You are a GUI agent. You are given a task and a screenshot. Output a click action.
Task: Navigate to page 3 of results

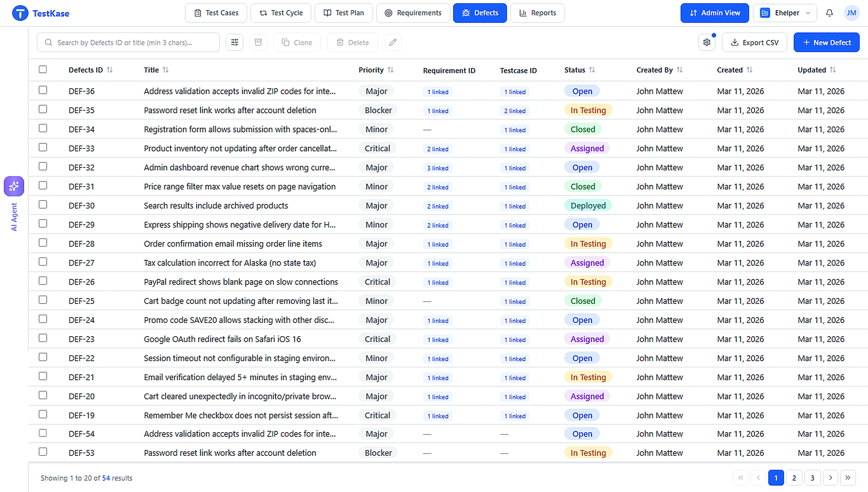click(813, 478)
